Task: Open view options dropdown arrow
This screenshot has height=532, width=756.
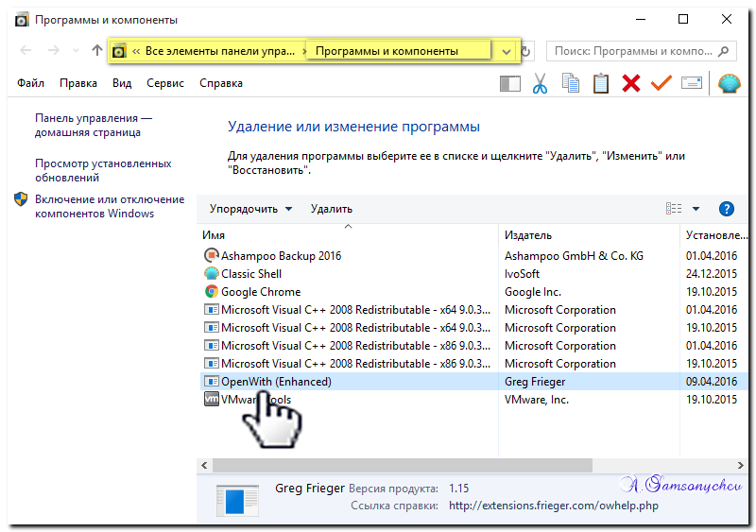Action: pos(696,209)
